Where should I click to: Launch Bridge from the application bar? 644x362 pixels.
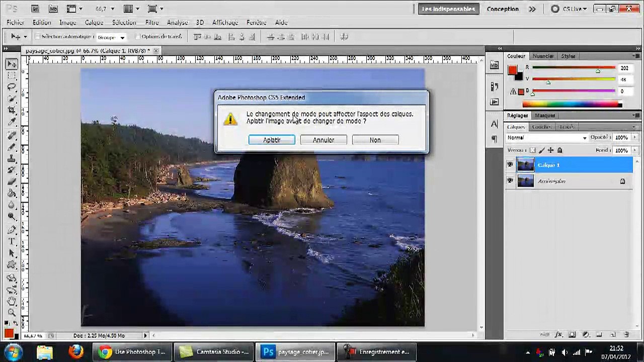[x=35, y=9]
